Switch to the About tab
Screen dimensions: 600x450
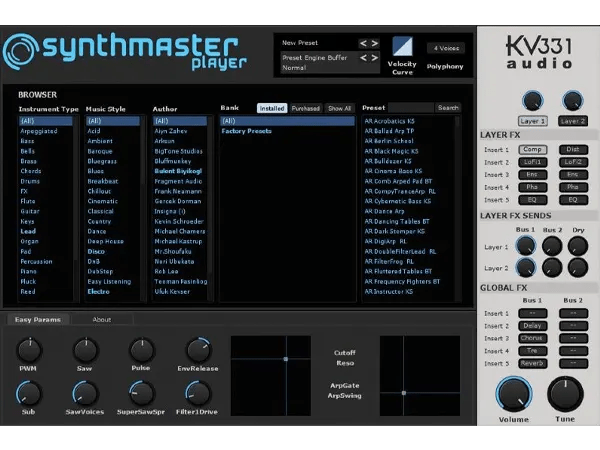pyautogui.click(x=102, y=320)
